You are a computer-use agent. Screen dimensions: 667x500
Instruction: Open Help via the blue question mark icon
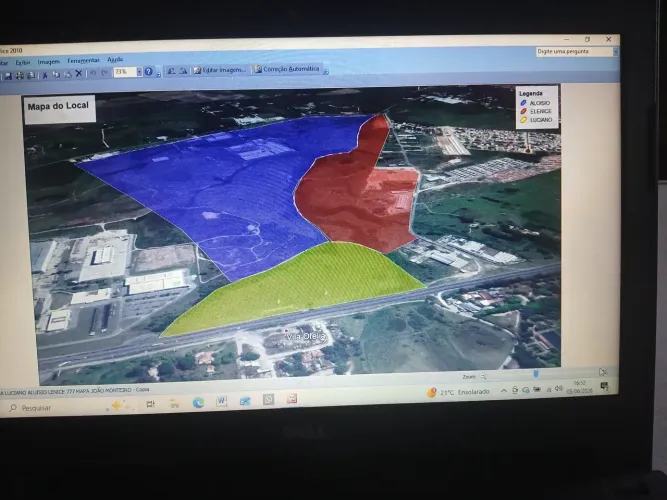pyautogui.click(x=148, y=71)
